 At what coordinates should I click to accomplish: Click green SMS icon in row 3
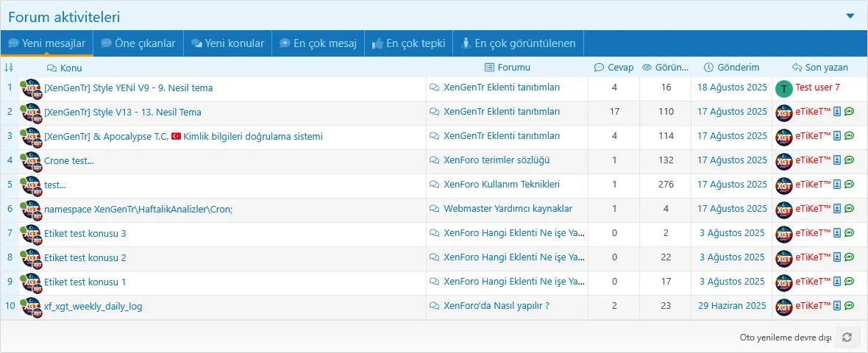click(x=849, y=136)
